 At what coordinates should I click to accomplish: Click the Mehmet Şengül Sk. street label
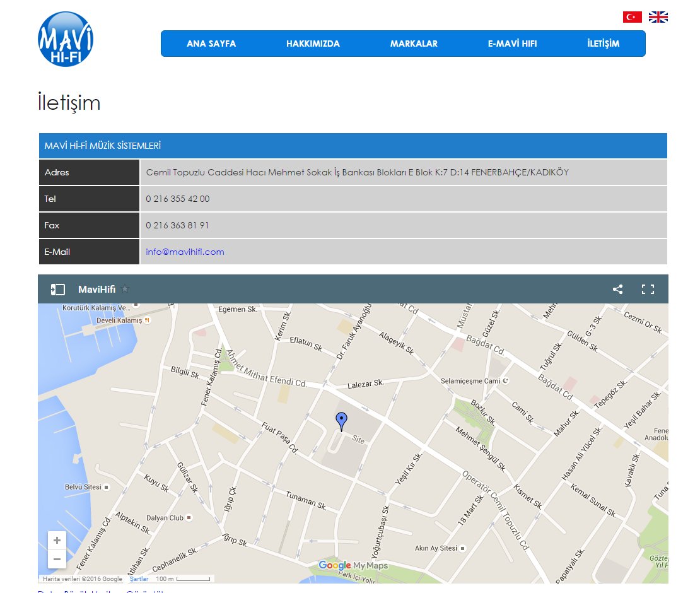pyautogui.click(x=481, y=449)
